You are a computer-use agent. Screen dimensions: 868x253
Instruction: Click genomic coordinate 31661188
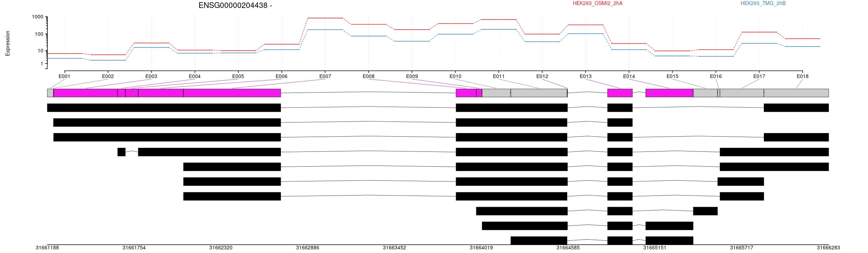coord(47,248)
